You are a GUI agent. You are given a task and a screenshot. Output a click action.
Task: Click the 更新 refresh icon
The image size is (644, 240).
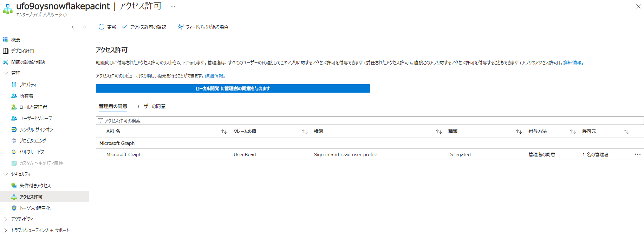102,27
